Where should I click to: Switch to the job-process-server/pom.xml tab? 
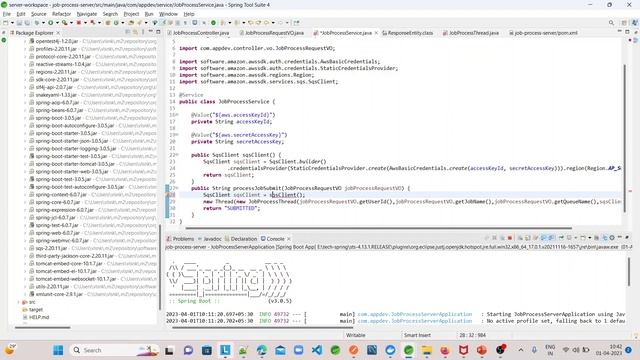[543, 33]
